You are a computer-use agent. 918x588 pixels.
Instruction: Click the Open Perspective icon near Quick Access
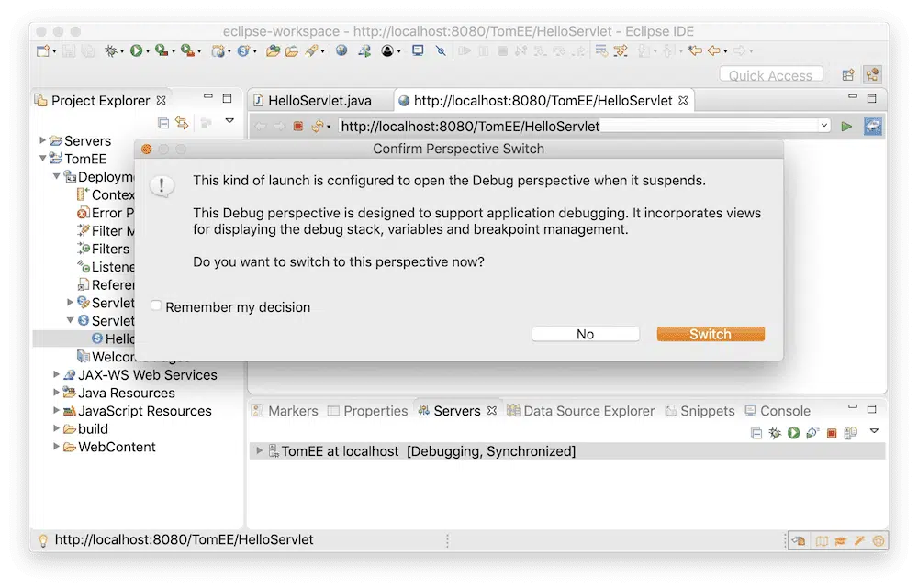tap(848, 75)
